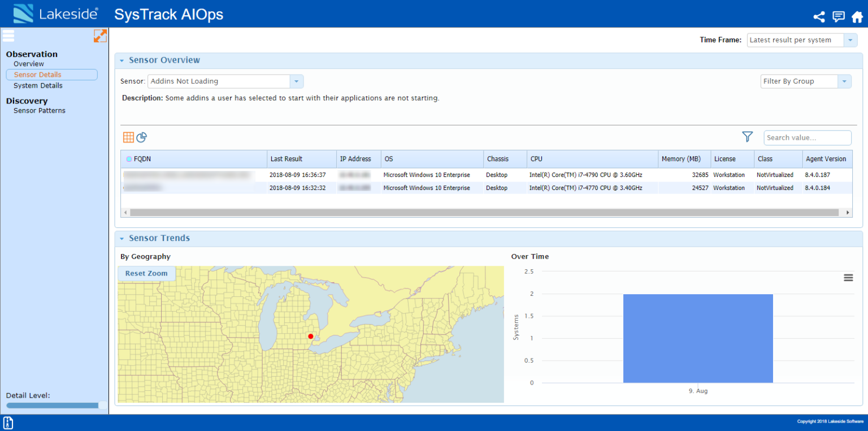Click the share icon in the top bar
The width and height of the screenshot is (868, 431).
point(819,16)
